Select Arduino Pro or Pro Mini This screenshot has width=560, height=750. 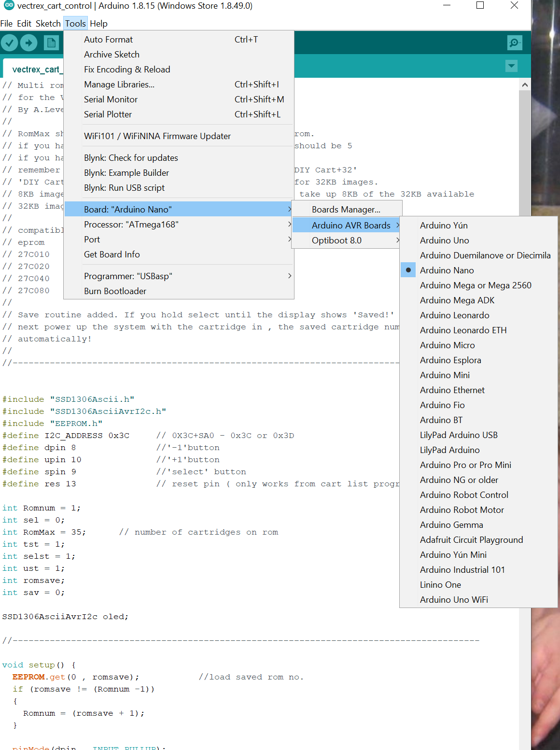479,465
